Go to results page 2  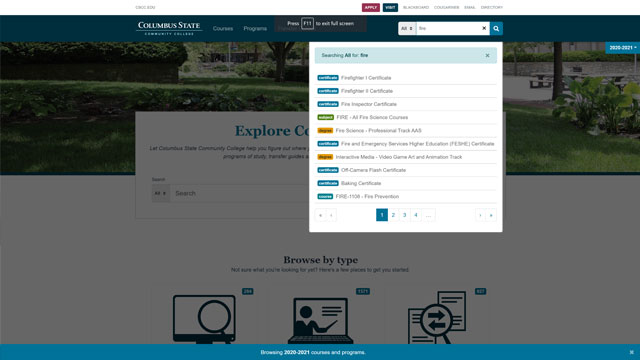point(393,215)
